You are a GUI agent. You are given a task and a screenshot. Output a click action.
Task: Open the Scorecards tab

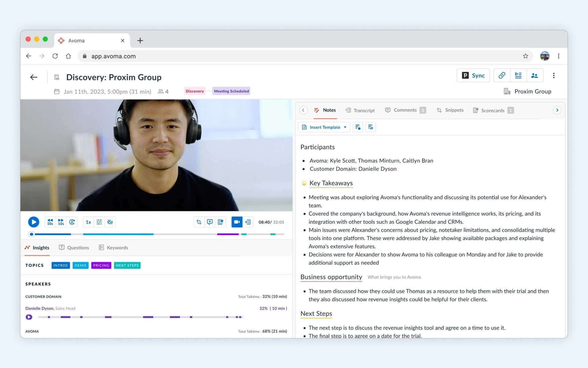click(493, 110)
